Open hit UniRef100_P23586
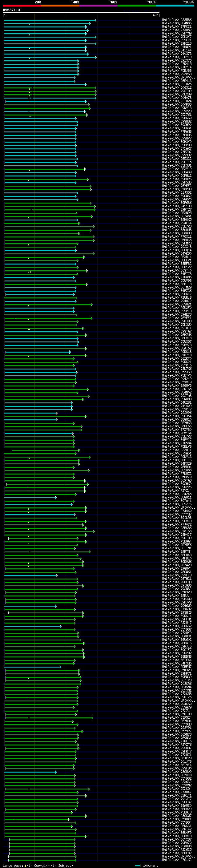This screenshot has width=197, height=868. point(177,20)
